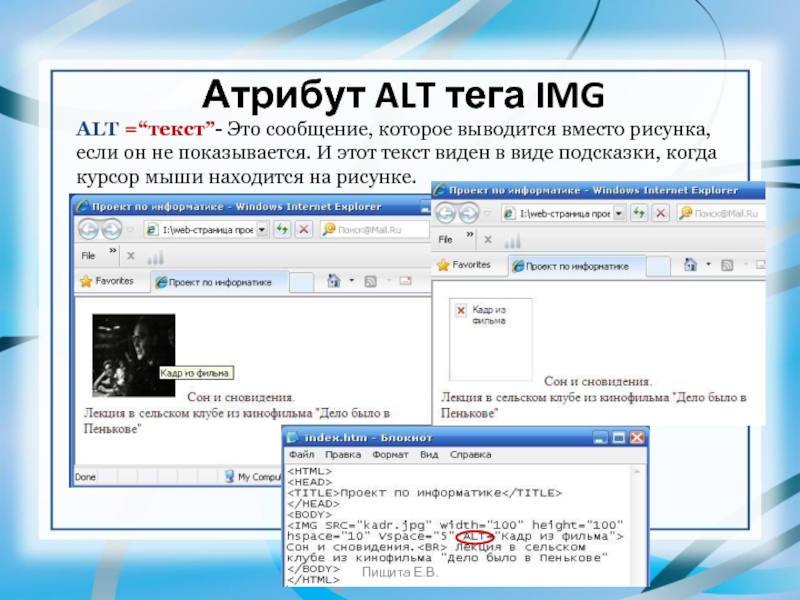Viewport: 800px width, 600px height.
Task: Click toolbar close X beside File in right IE
Action: click(488, 240)
